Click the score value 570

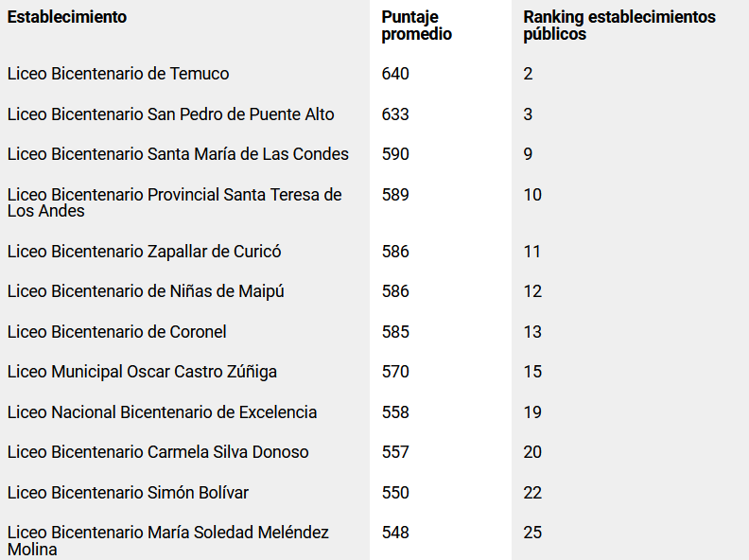click(x=395, y=372)
